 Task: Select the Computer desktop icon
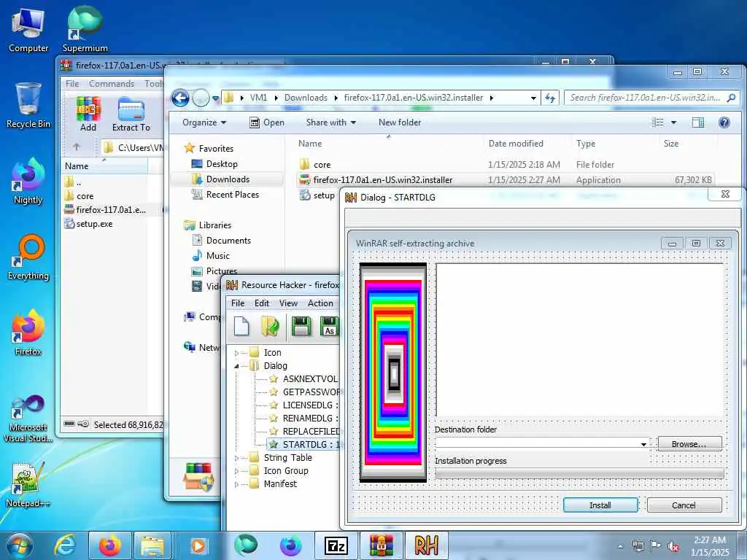pyautogui.click(x=28, y=29)
